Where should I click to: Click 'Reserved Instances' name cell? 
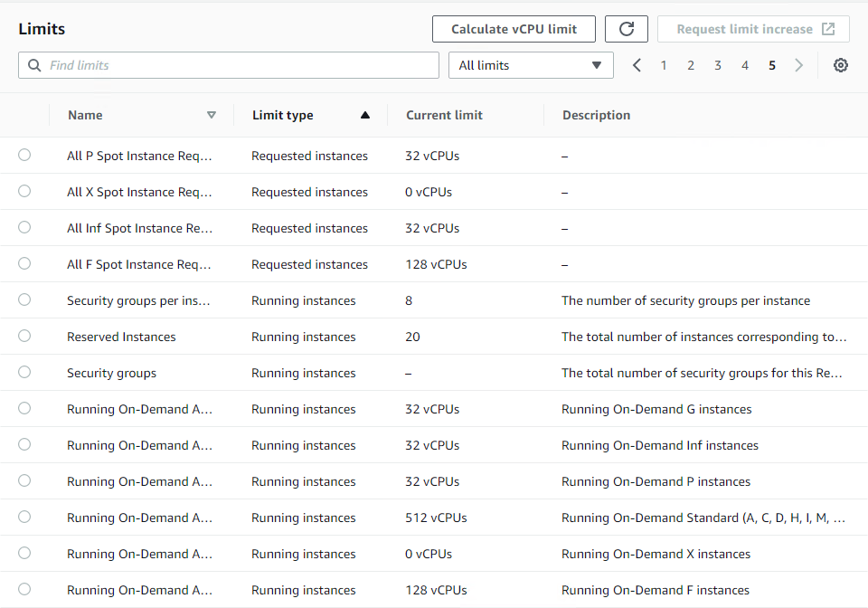[x=121, y=337]
